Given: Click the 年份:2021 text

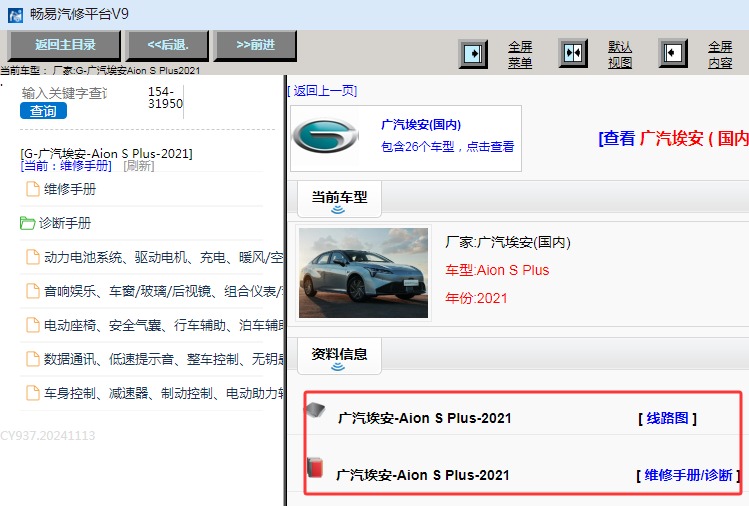Looking at the screenshot, I should click(476, 299).
